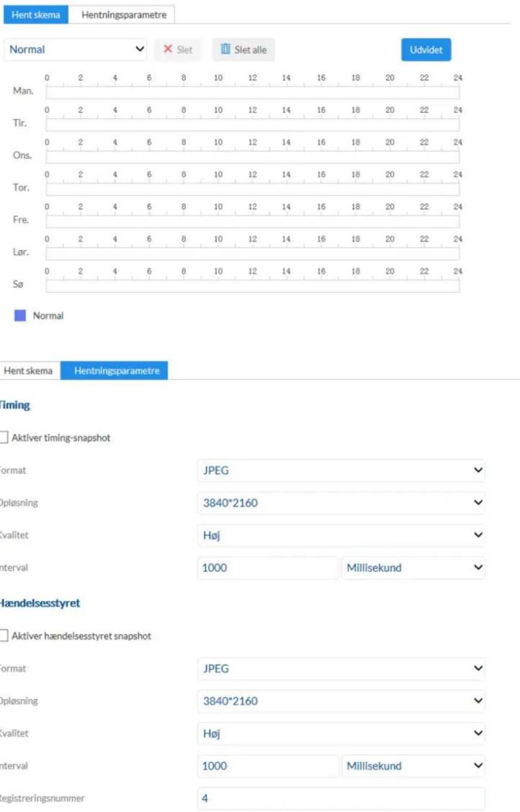Open Hændelsesstyret Opløsning dropdown
Viewport: 520px width, 812px height.
pos(341,701)
